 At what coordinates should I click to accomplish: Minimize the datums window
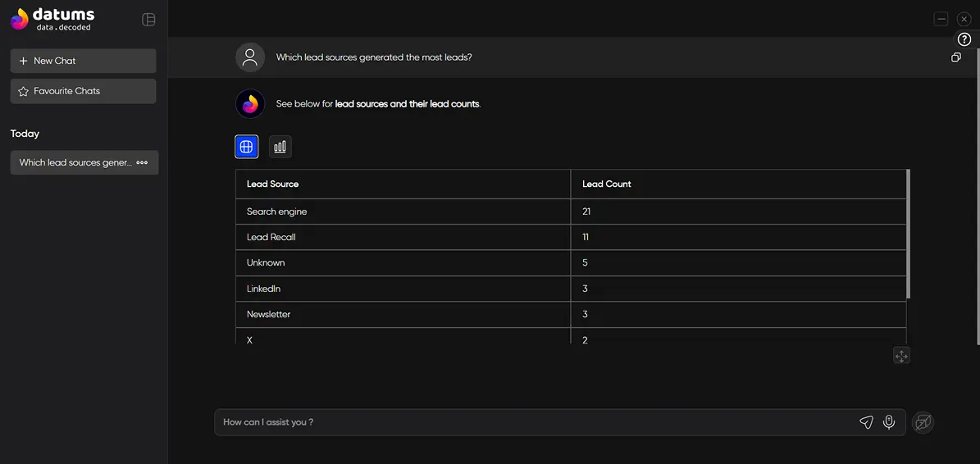coord(941,20)
